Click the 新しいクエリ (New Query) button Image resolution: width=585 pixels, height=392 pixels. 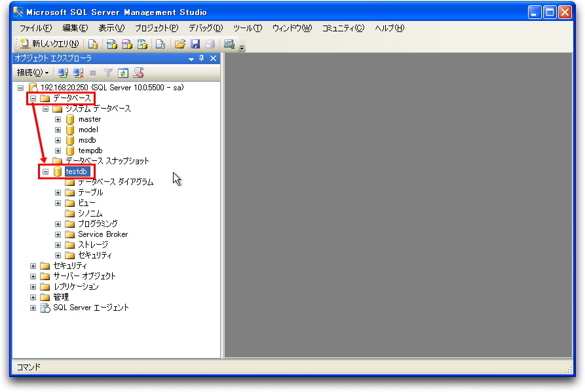click(49, 44)
